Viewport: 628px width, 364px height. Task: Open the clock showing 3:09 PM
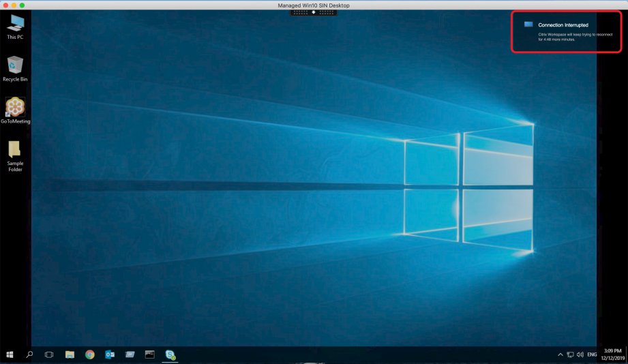(611, 354)
